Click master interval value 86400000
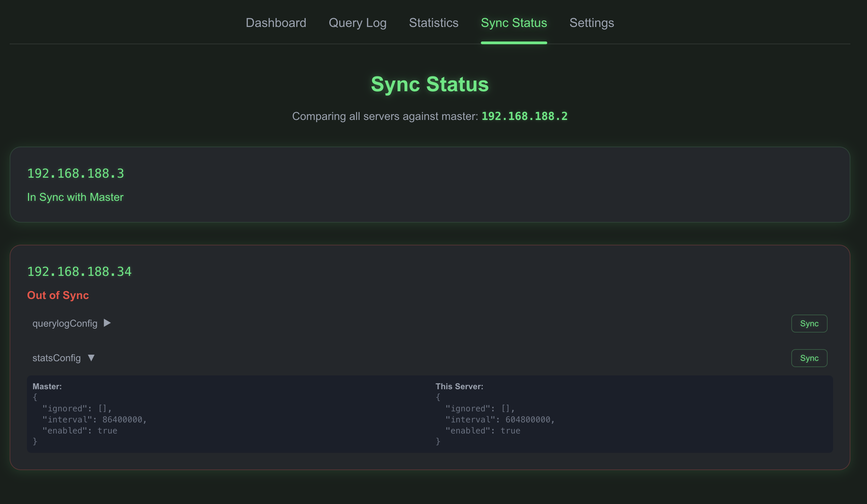The height and width of the screenshot is (504, 867). [x=122, y=419]
